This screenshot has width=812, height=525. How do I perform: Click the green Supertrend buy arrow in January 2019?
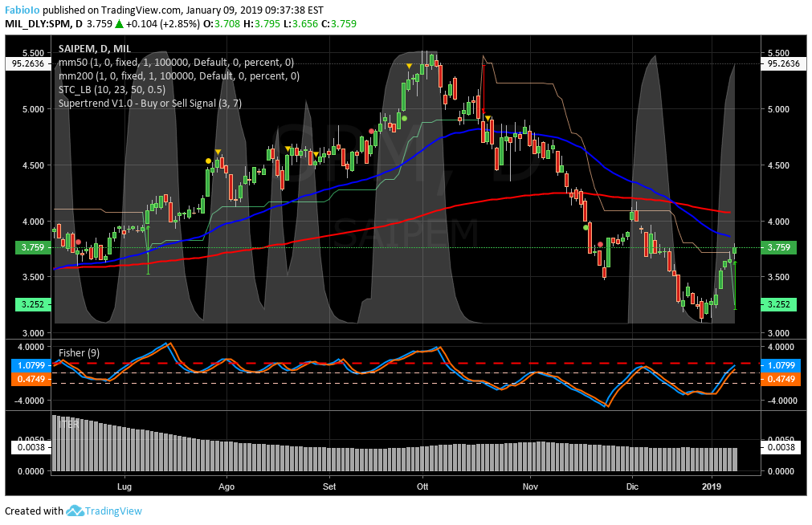735,286
